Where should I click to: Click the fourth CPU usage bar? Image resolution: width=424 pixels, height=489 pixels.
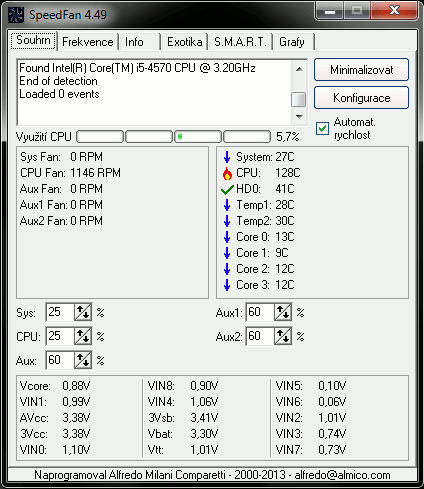click(x=247, y=137)
